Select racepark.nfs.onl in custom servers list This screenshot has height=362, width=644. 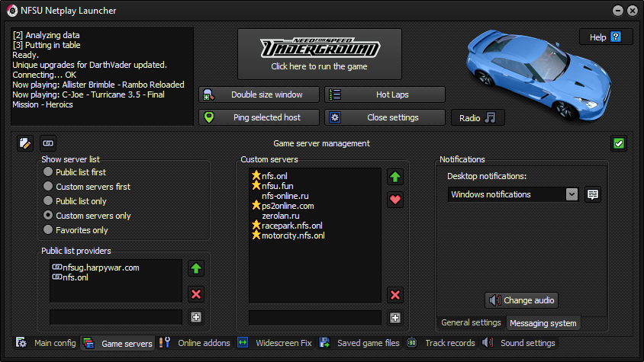[292, 226]
